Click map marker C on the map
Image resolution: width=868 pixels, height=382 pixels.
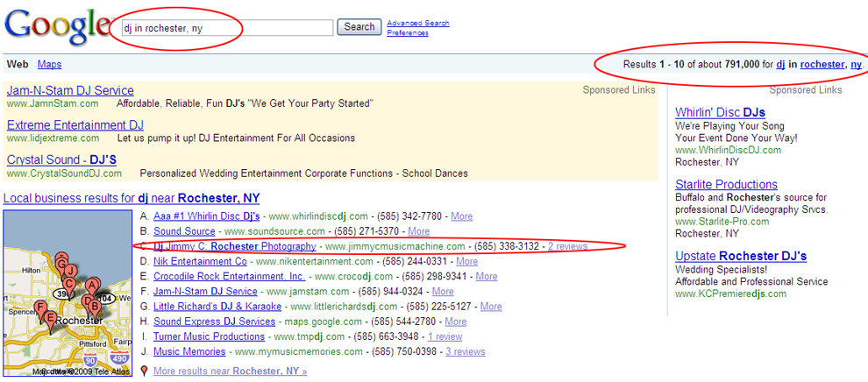pyautogui.click(x=69, y=283)
